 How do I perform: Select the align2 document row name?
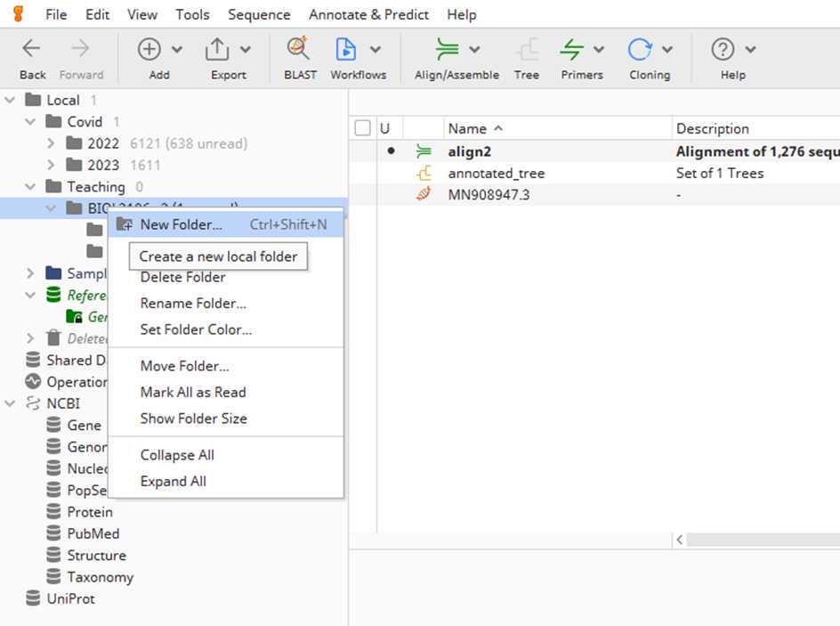coord(469,151)
